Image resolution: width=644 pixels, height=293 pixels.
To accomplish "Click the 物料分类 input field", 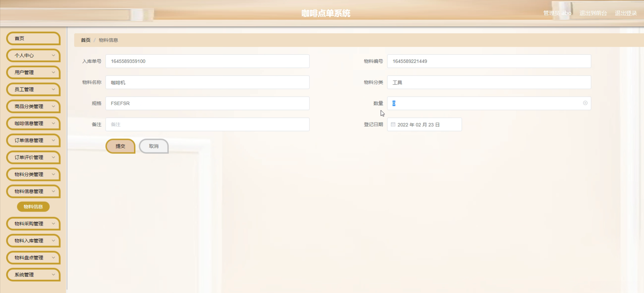I will 489,83.
